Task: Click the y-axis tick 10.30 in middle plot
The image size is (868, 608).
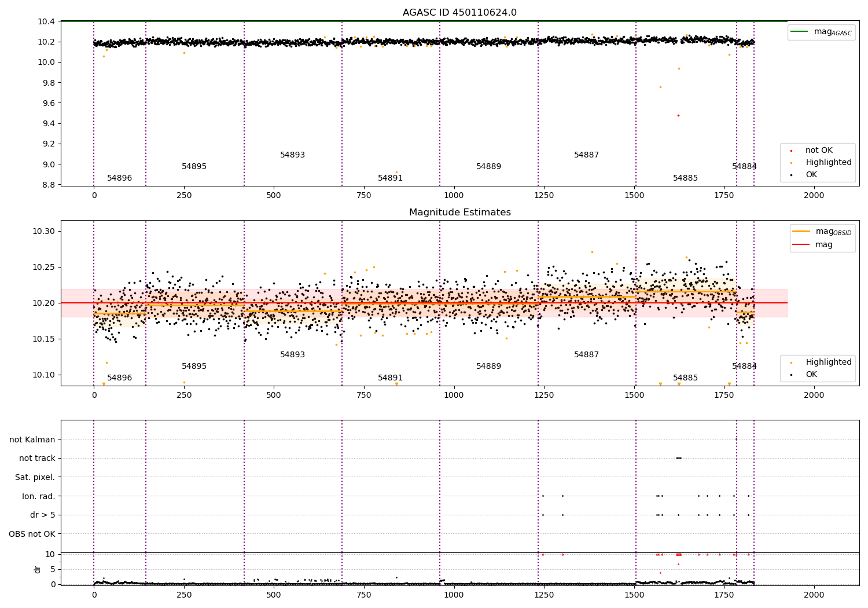Action: 44,232
